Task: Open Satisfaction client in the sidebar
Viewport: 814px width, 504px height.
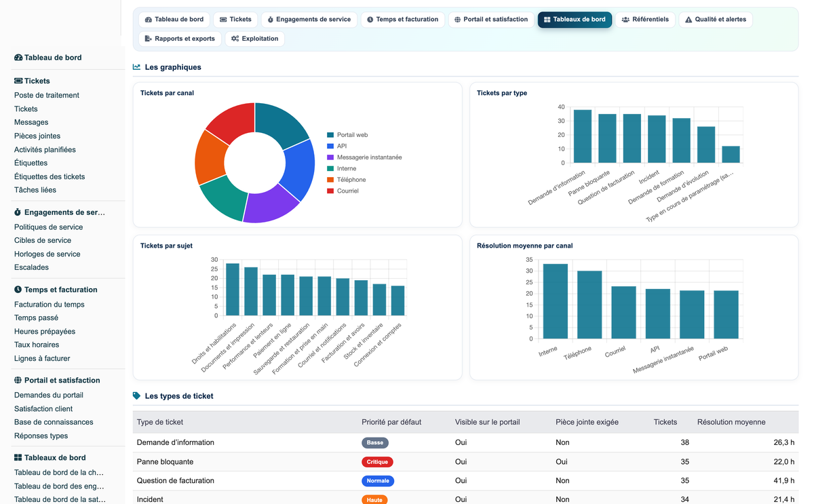Action: click(43, 409)
